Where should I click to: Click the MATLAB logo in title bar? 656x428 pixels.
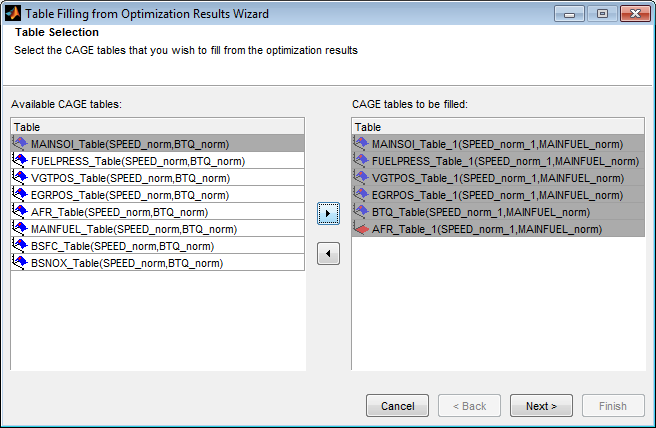click(13, 13)
